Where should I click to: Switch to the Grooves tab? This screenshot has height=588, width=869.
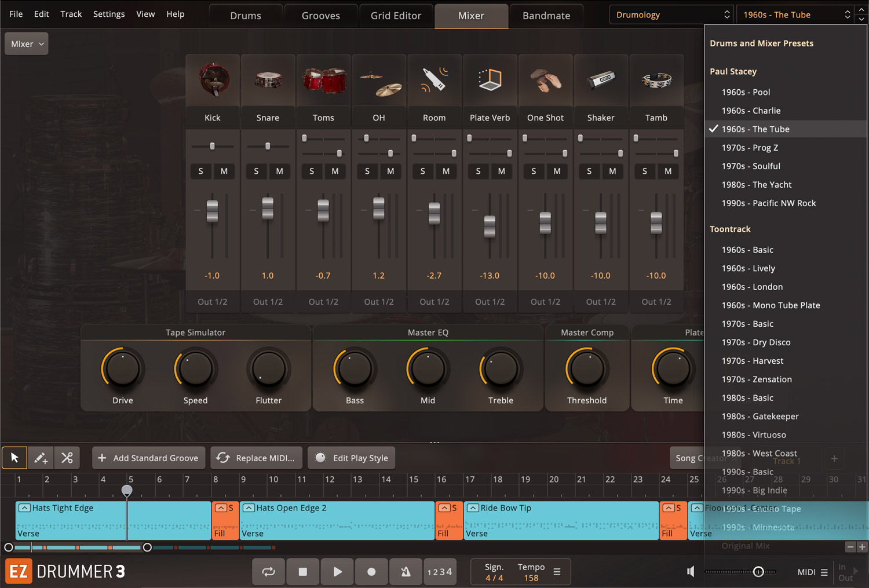321,16
